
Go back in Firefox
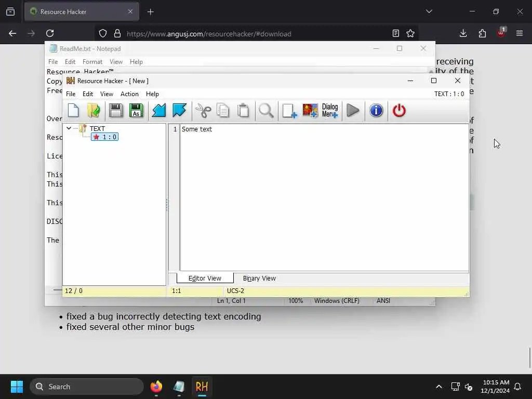12,33
